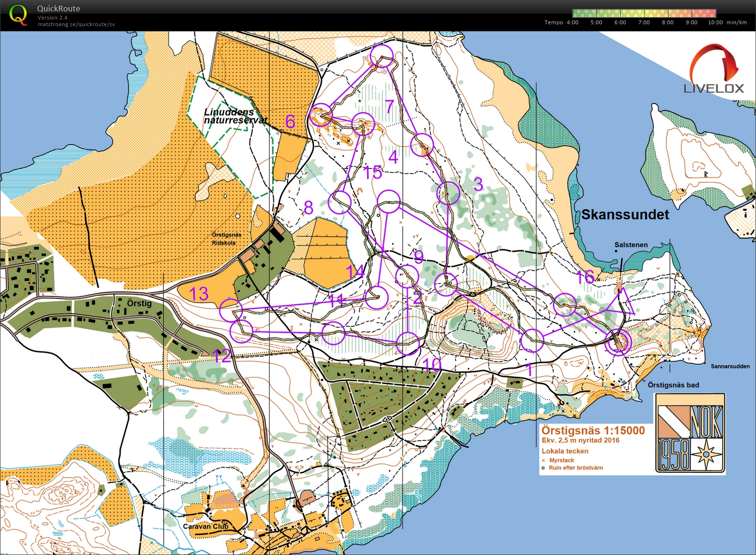Click the matstroeng.se/quickroute/sv link text

[76, 24]
